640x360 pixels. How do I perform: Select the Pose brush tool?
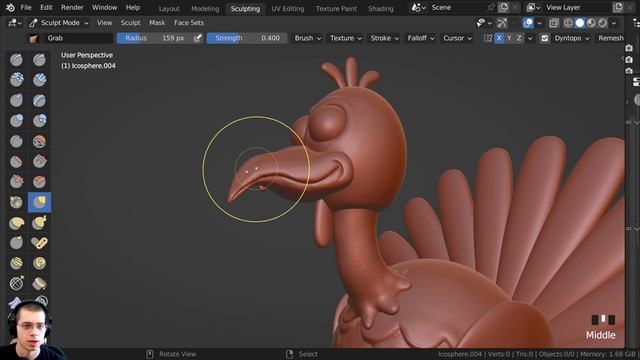click(39, 243)
